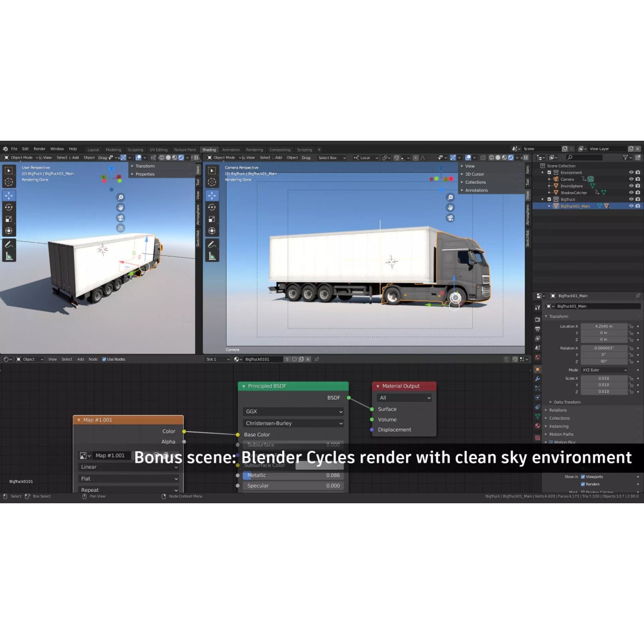Open the Object properties orange square tab

pyautogui.click(x=537, y=369)
